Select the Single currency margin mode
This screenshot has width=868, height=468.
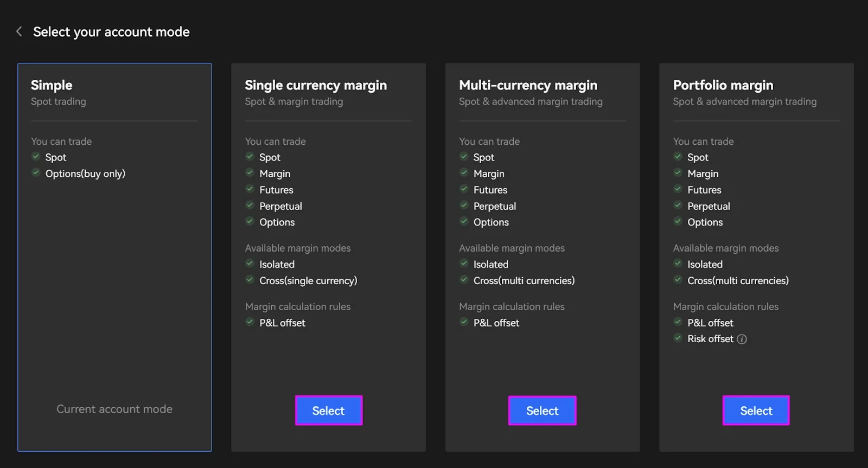328,411
